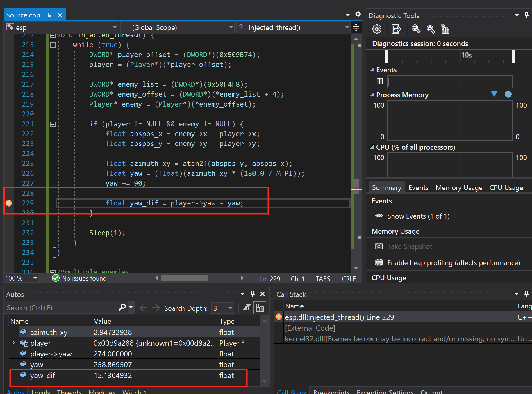Screen dimensions: 532x394
Task: Open Call Stack window options dropdown
Action: (517, 294)
